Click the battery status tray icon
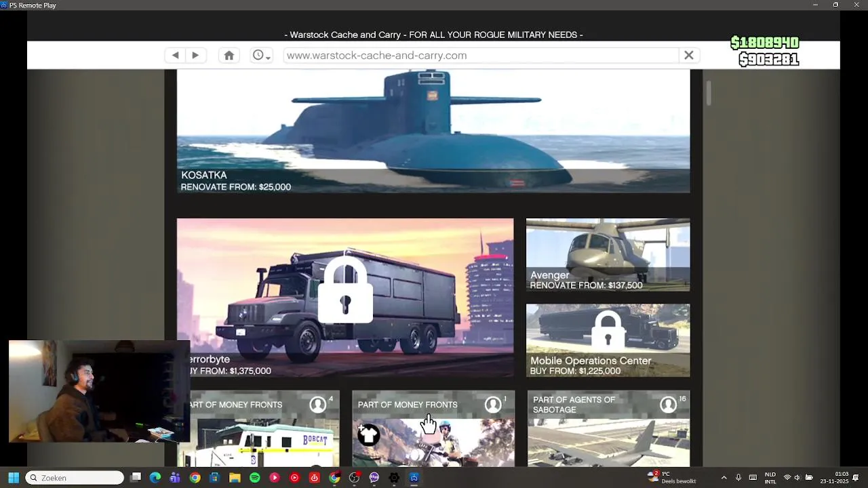Screen dimensions: 868x488 [809, 478]
